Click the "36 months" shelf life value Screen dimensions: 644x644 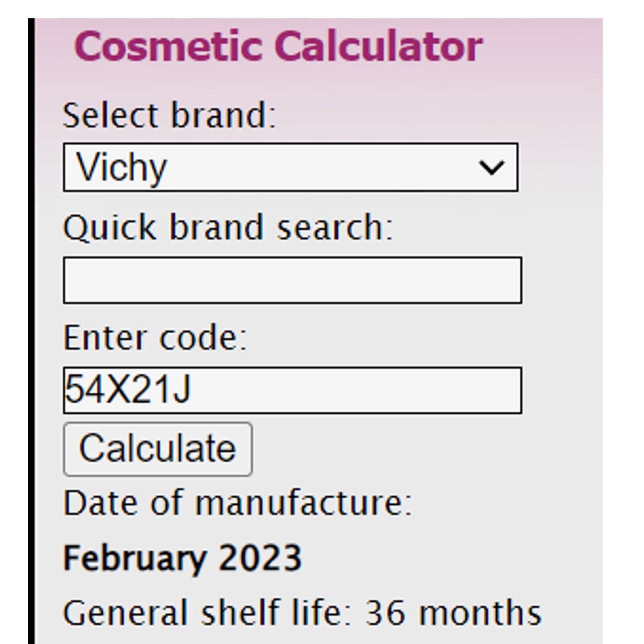[453, 613]
